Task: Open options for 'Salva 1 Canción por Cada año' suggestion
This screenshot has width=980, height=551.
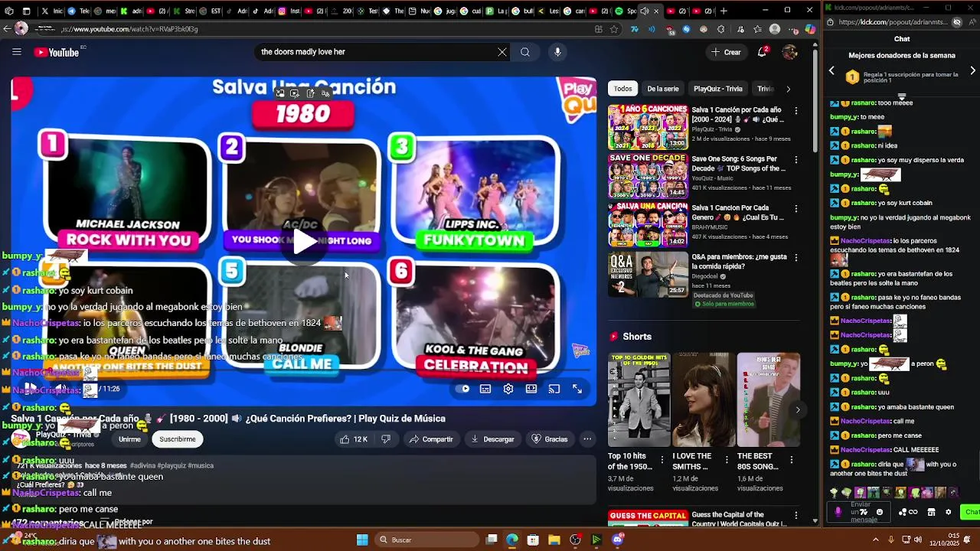Action: pyautogui.click(x=795, y=111)
